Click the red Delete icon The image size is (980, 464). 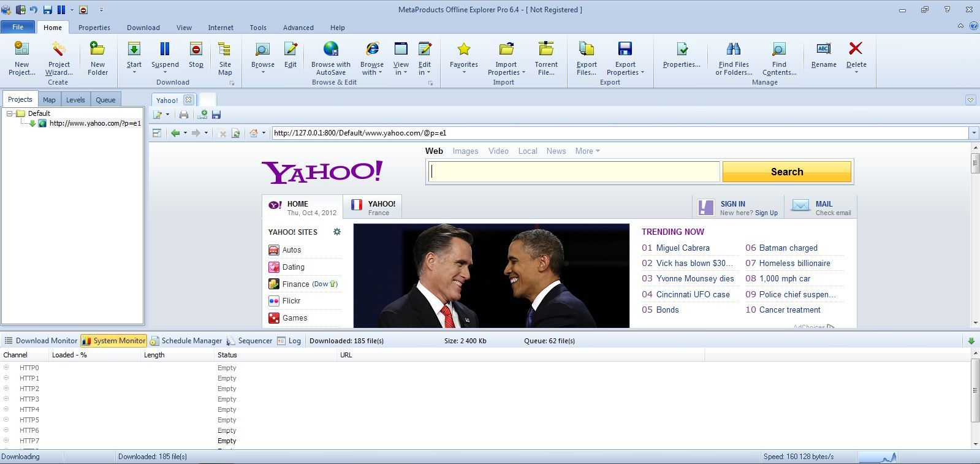[x=856, y=49]
